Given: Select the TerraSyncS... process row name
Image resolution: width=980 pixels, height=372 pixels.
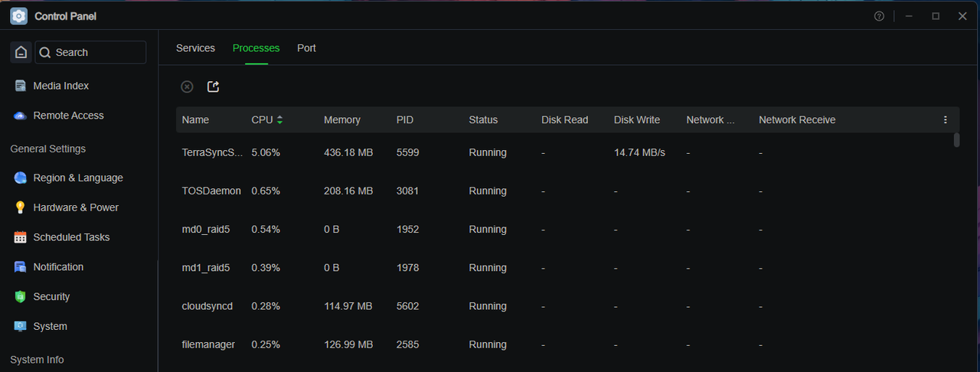Looking at the screenshot, I should (212, 152).
